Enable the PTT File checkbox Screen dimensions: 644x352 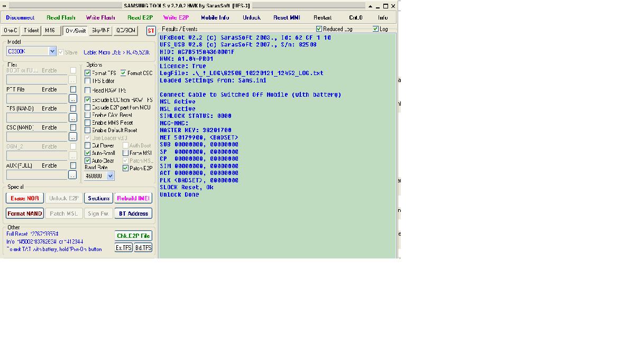[x=73, y=89]
